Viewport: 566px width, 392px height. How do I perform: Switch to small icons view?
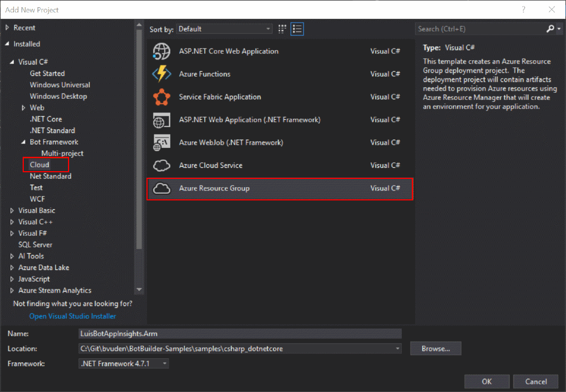tap(282, 29)
